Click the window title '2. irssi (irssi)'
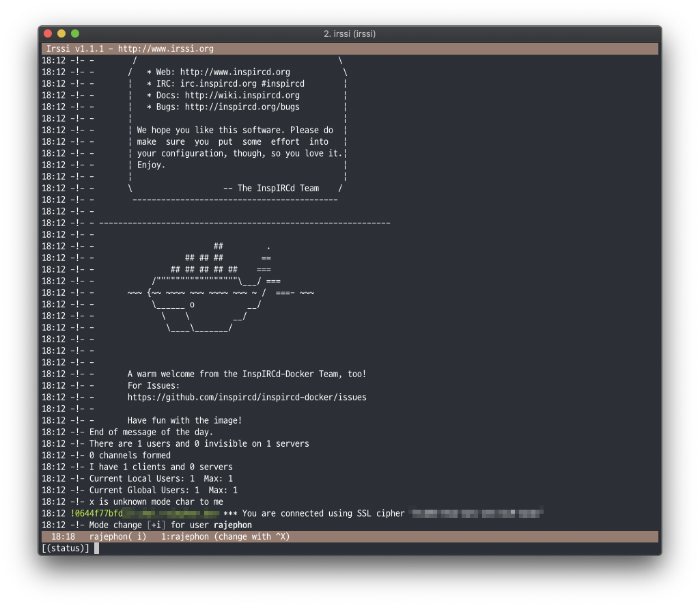 (x=350, y=34)
